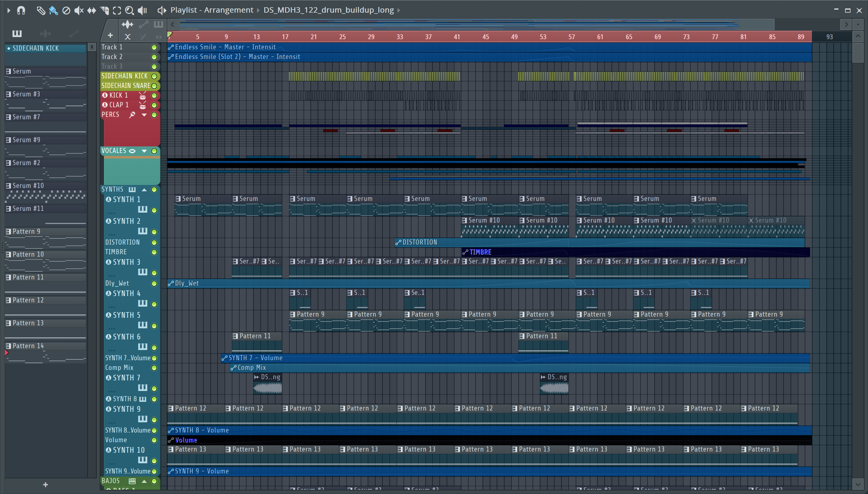Collapse the BAJOS track group
This screenshot has width=868, height=494.
144,481
